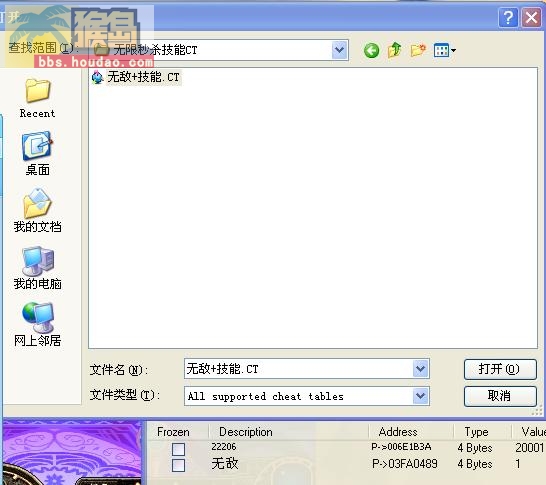
Task: Go to 桌面 desktop shortcut
Action: click(x=37, y=154)
